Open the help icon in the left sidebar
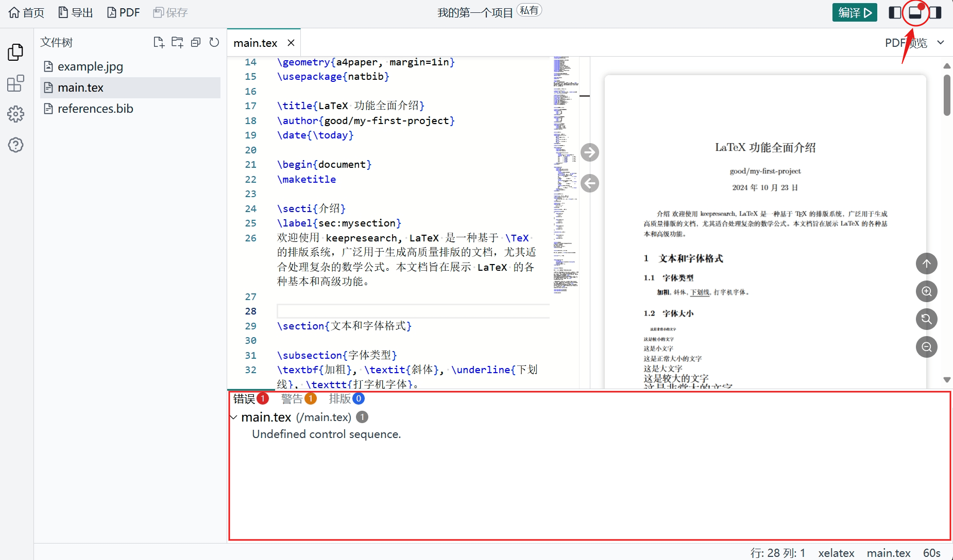The width and height of the screenshot is (953, 560). click(x=15, y=145)
